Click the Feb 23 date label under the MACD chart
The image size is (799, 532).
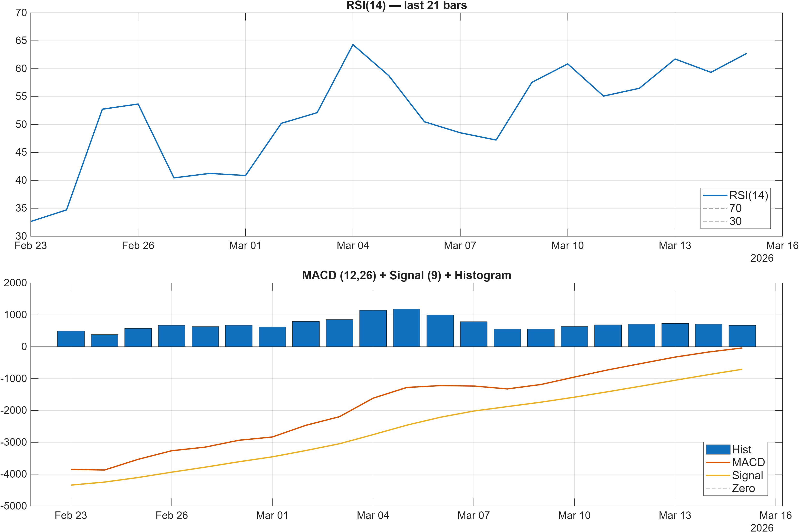[x=71, y=515]
